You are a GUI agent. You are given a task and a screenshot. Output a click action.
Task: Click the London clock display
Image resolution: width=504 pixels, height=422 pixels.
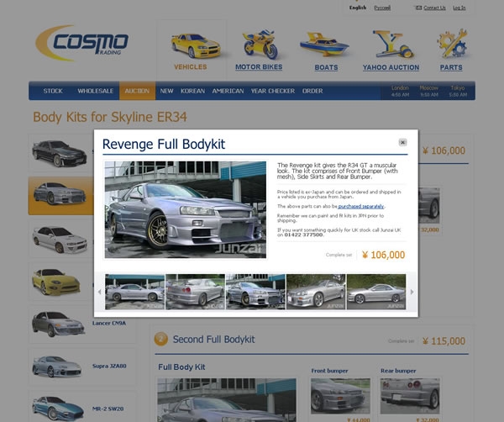[400, 91]
